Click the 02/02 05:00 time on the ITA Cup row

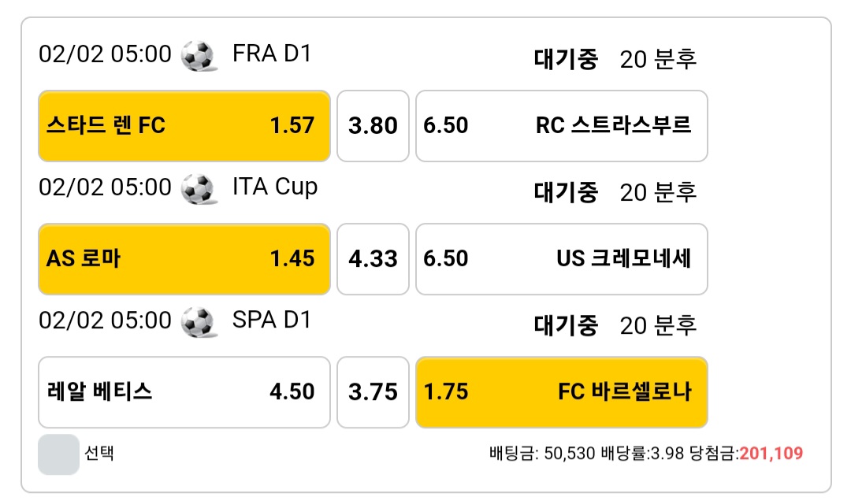coord(105,187)
